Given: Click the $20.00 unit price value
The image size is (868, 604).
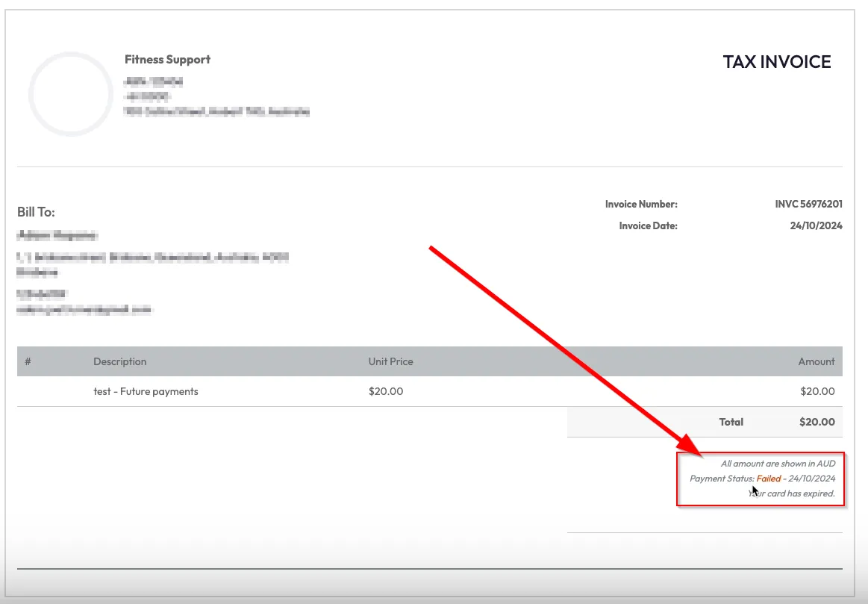Looking at the screenshot, I should tap(386, 391).
